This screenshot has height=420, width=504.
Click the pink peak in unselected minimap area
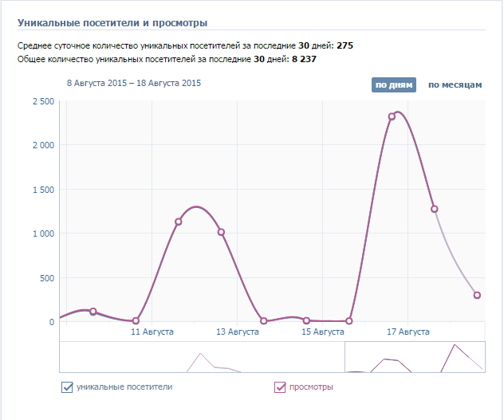[x=200, y=354]
